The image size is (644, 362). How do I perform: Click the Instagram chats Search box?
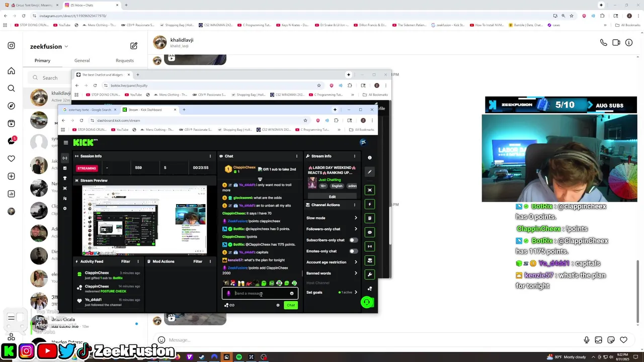point(50,78)
